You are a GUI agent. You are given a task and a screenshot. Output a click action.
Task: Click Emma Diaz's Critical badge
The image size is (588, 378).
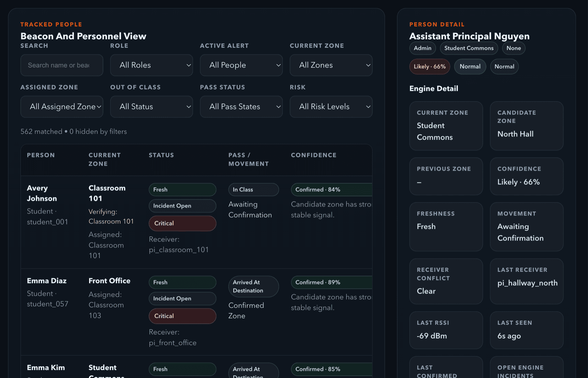(183, 316)
